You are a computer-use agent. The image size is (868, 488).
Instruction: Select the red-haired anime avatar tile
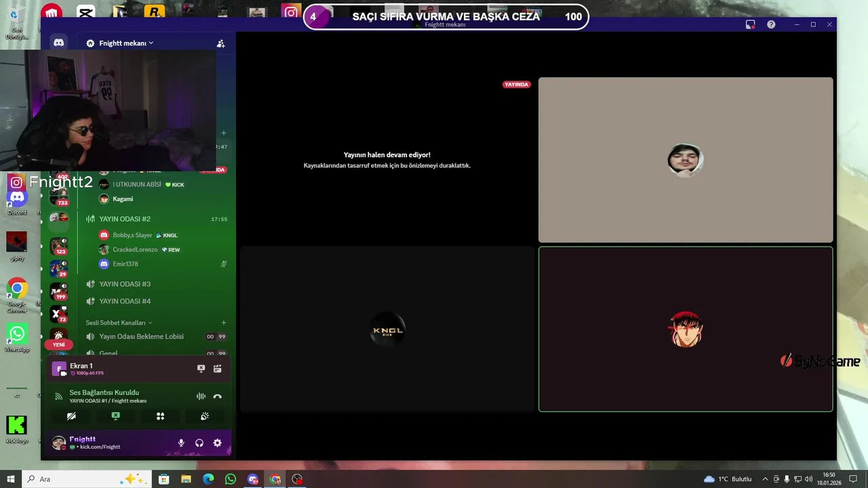[686, 329]
